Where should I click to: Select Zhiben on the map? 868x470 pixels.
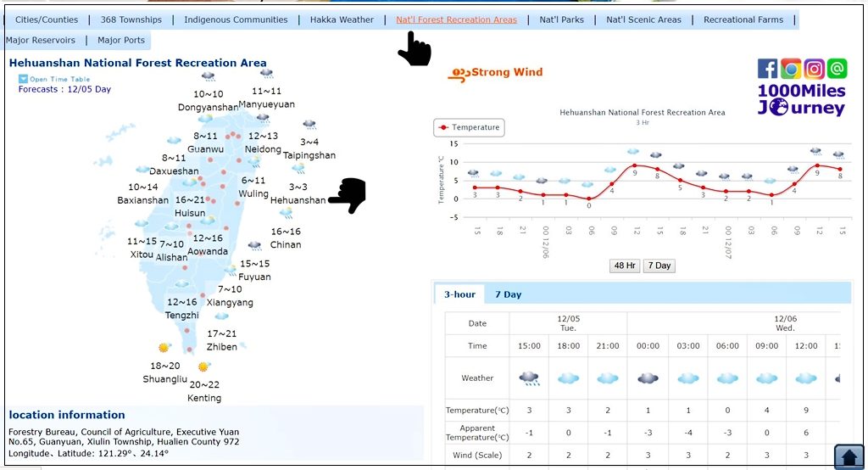click(221, 347)
